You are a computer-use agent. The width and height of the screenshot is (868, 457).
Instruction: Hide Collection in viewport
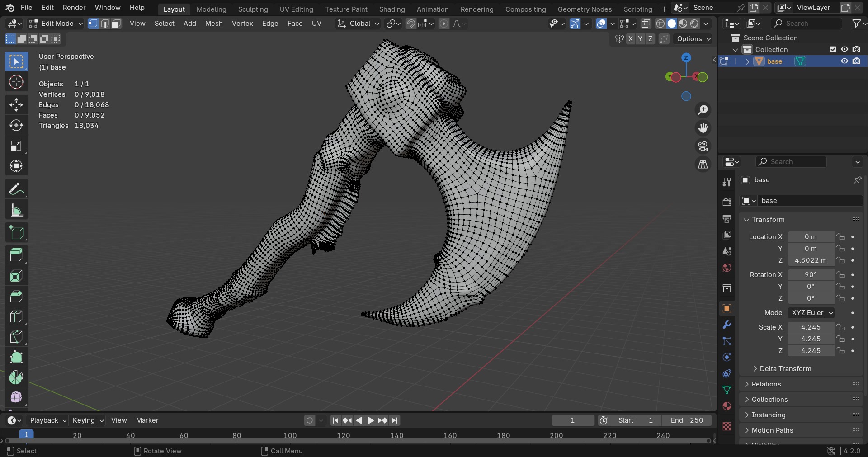click(844, 49)
